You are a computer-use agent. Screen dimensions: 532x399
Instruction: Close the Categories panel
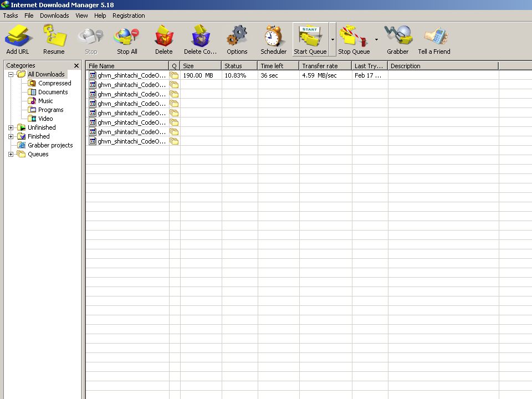76,65
